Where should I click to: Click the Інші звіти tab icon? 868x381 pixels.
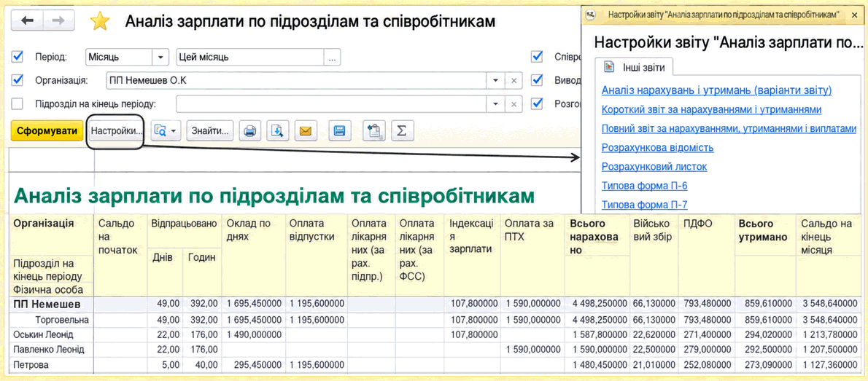coord(610,68)
